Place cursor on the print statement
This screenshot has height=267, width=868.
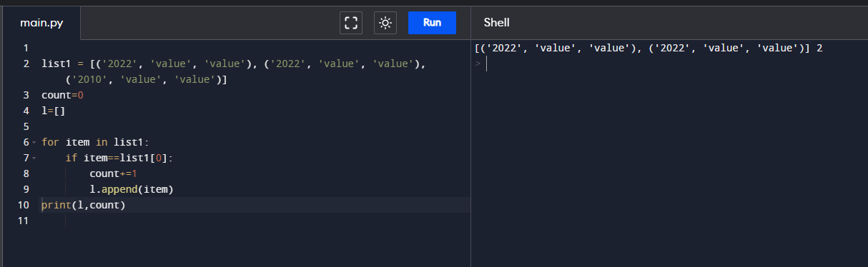(84, 206)
